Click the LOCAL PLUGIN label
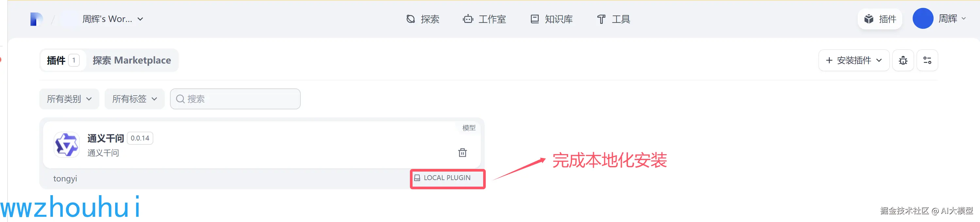 click(x=447, y=178)
